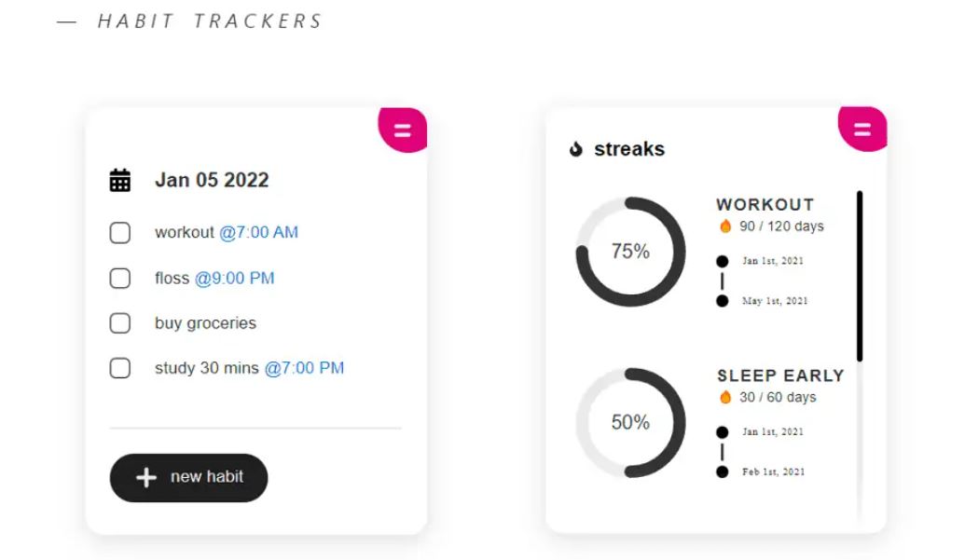
Task: Click the @9:00 PM time link
Action: click(x=234, y=278)
